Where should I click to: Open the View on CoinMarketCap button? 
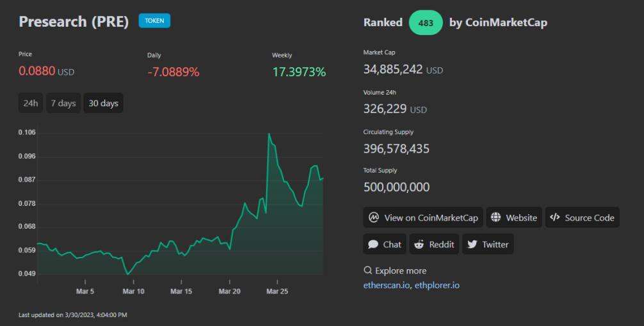[423, 217]
